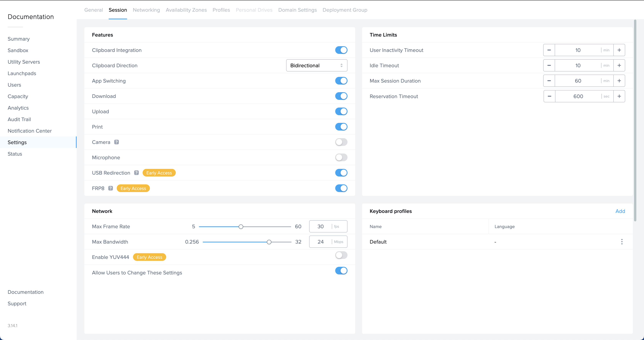
Task: Click the User Inactivity Timeout input field
Action: 578,50
